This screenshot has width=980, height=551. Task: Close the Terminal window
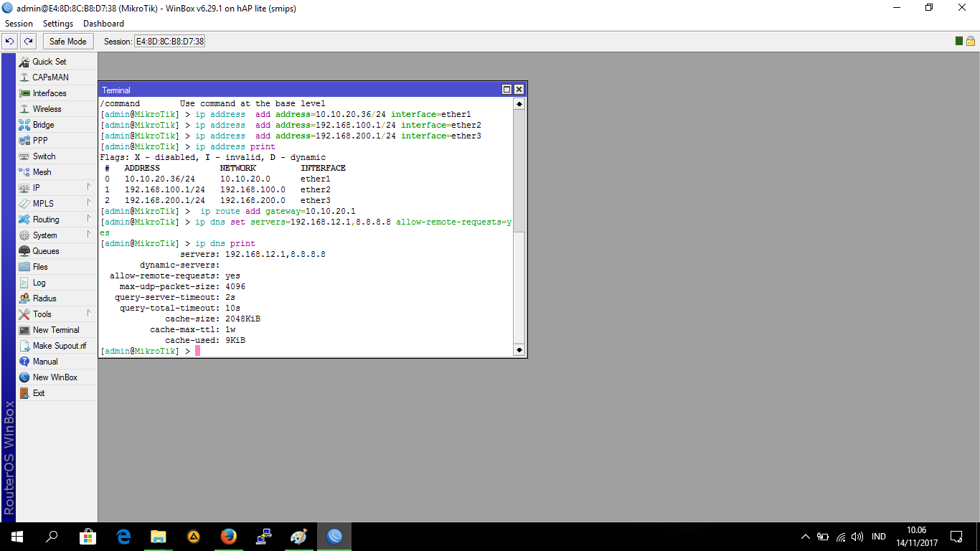point(519,90)
